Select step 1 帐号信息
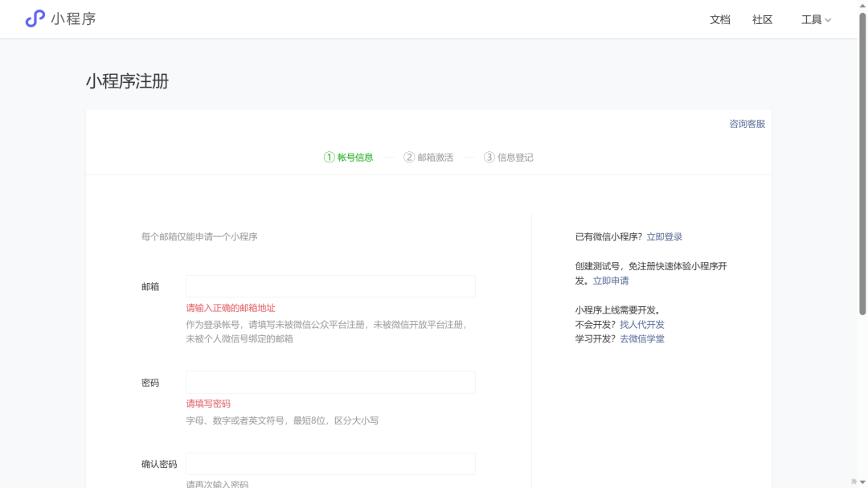 (348, 158)
